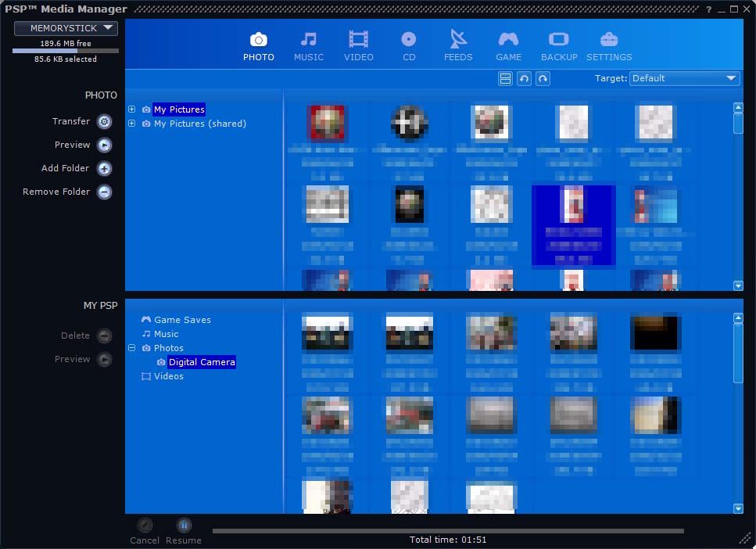Click the rotate left icon

pos(524,79)
